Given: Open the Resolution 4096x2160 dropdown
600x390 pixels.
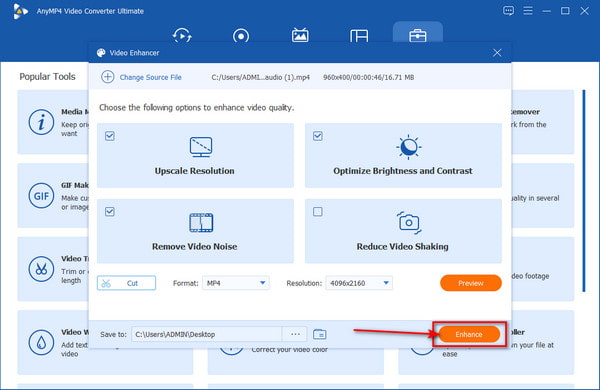Looking at the screenshot, I should point(359,283).
